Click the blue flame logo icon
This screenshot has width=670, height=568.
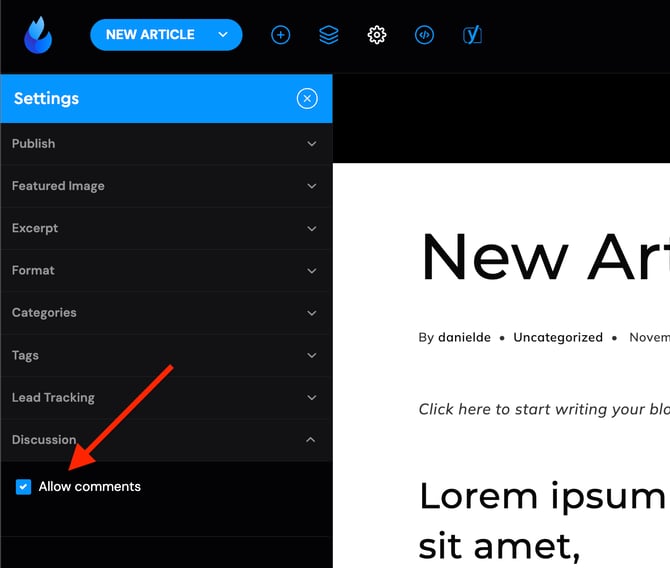tap(38, 35)
